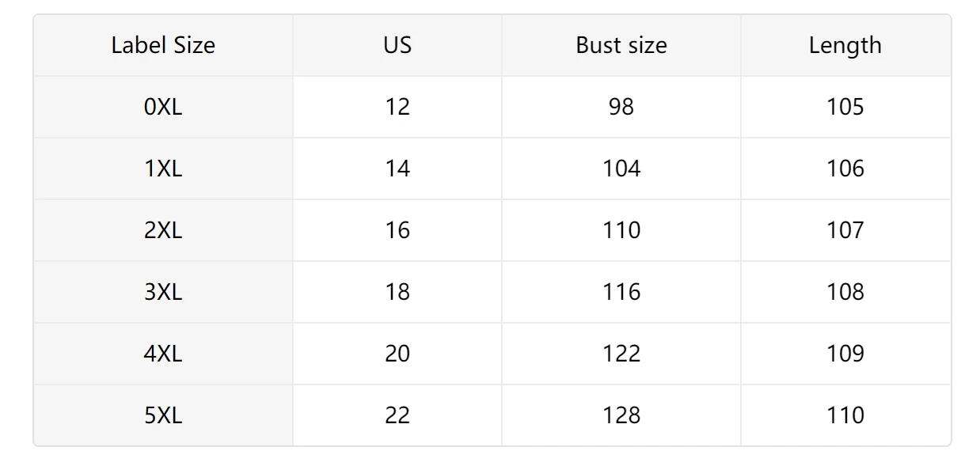This screenshot has width=980, height=462.
Task: Click the Bust size column header
Action: tap(621, 45)
